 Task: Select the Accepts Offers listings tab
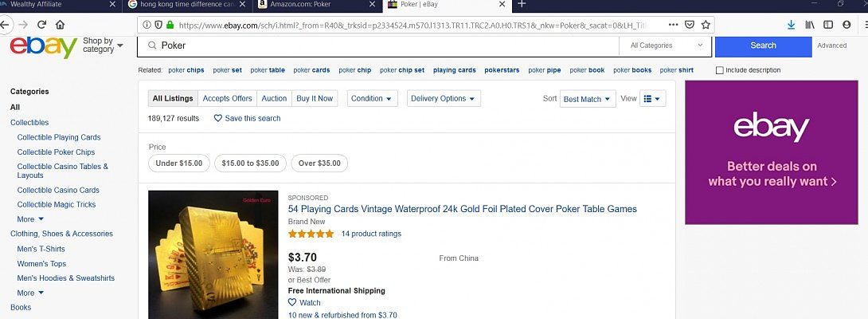coord(227,99)
